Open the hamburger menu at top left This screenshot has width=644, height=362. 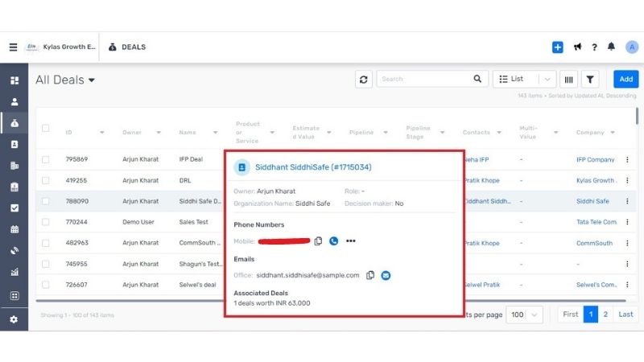(x=13, y=47)
